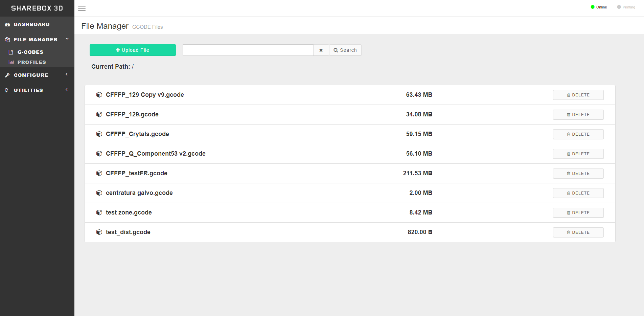Click cube icon beside centratura galvo.gcode
Screen dimensions: 644x316
tap(99, 193)
